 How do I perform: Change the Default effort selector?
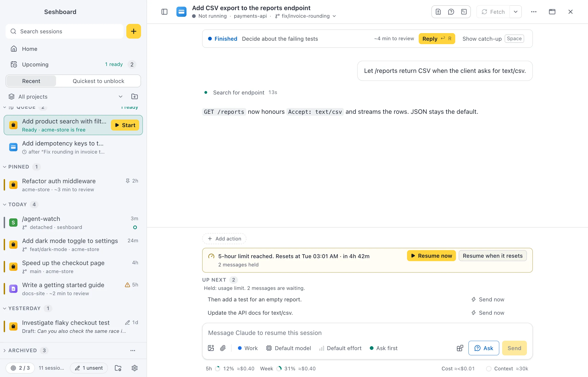click(340, 348)
